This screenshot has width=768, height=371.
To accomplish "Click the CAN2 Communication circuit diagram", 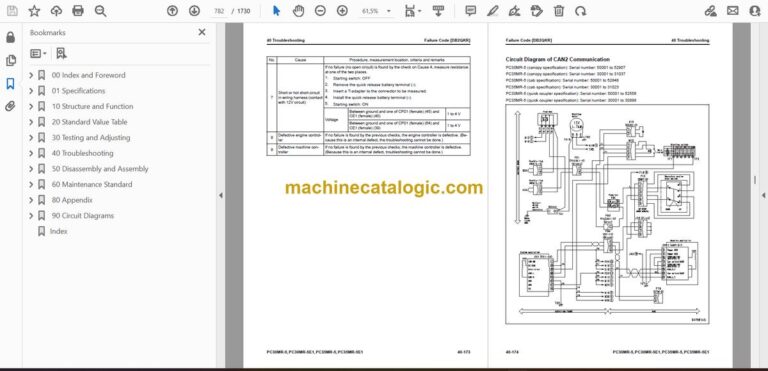I will click(x=607, y=214).
